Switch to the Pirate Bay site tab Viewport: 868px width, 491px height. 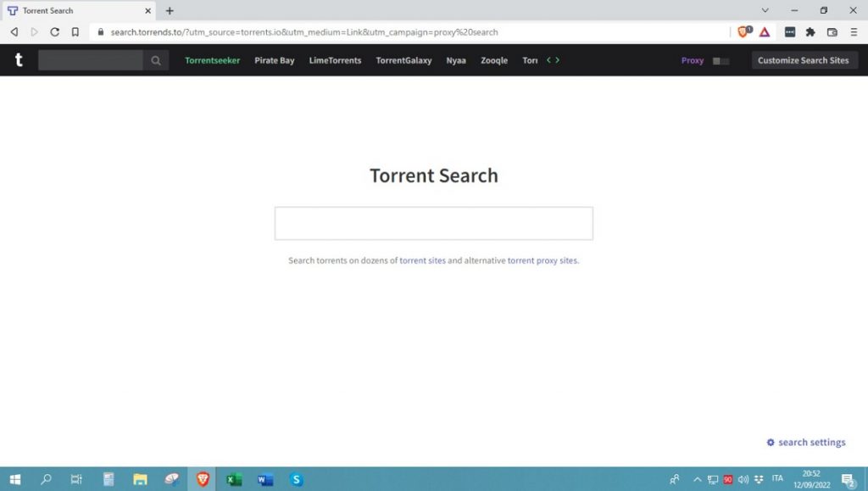[274, 60]
